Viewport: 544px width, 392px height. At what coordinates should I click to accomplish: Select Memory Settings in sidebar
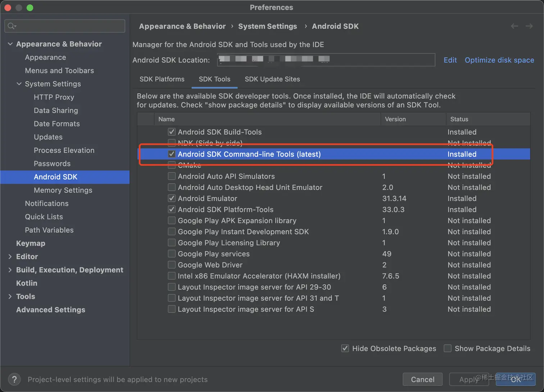[63, 190]
